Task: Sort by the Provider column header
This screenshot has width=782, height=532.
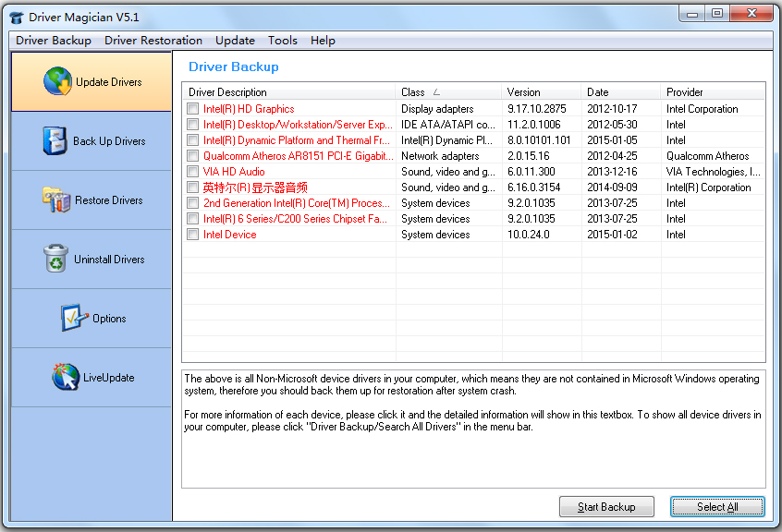Action: (x=714, y=92)
